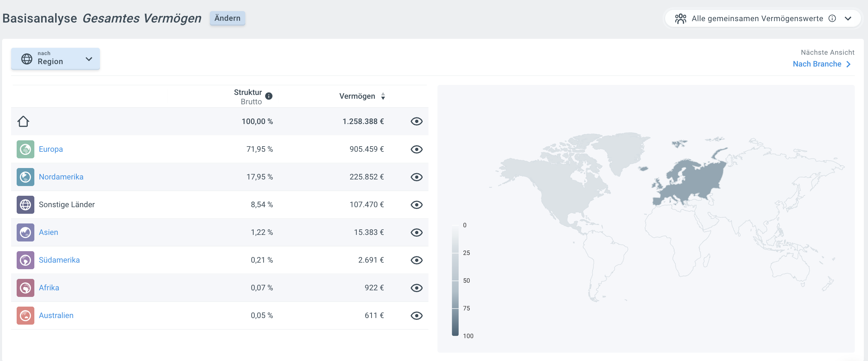Open the Asien region link
Screen dimensions: 868x361
48,232
